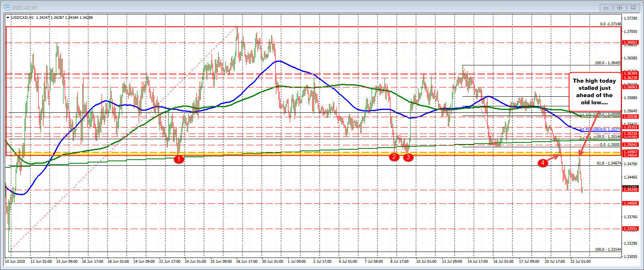Click the Fibonacci label 61.8 - 1.34674
This screenshot has width=644, height=270.
click(x=609, y=163)
